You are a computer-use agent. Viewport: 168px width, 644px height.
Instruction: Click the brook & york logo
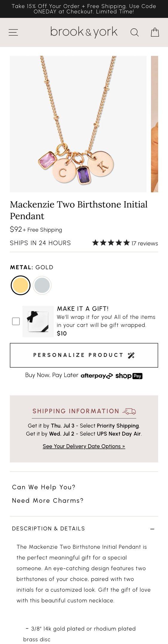[x=84, y=32]
